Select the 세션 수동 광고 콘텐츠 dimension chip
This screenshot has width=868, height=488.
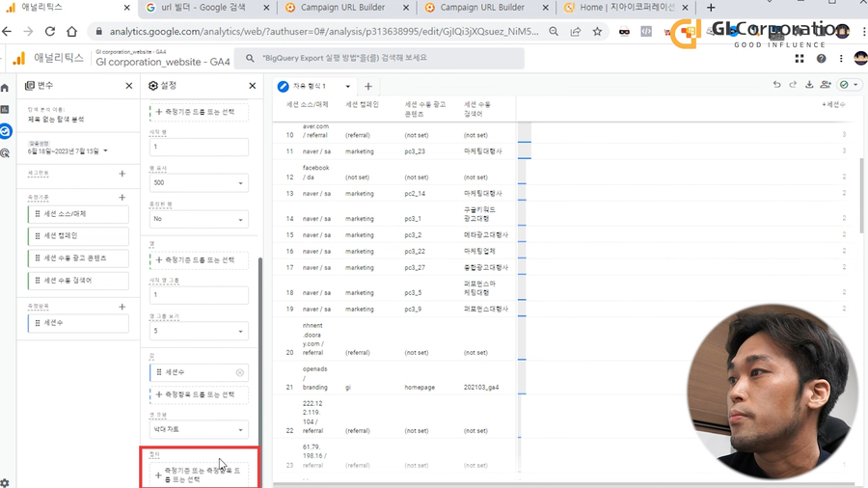[78, 258]
